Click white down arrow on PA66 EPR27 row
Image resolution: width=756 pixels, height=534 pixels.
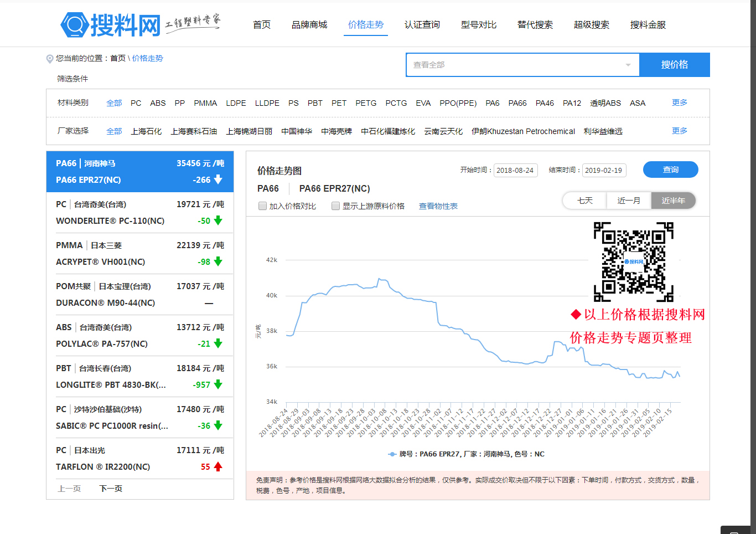coord(218,179)
